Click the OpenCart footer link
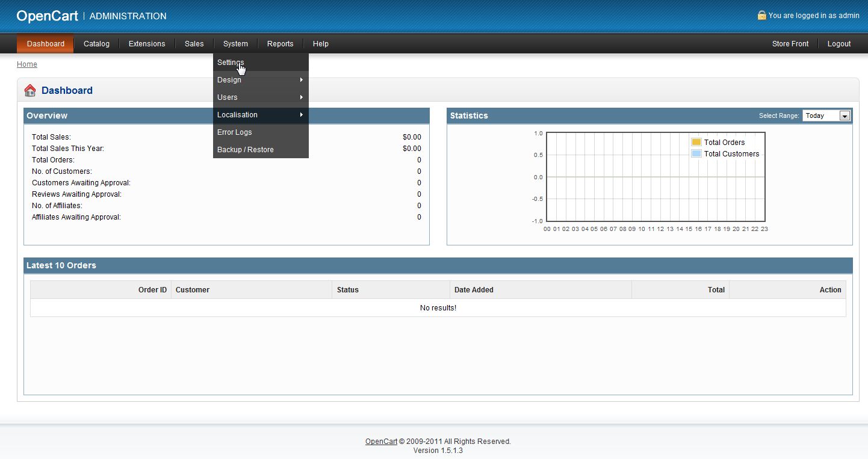The height and width of the screenshot is (459, 868). [381, 442]
